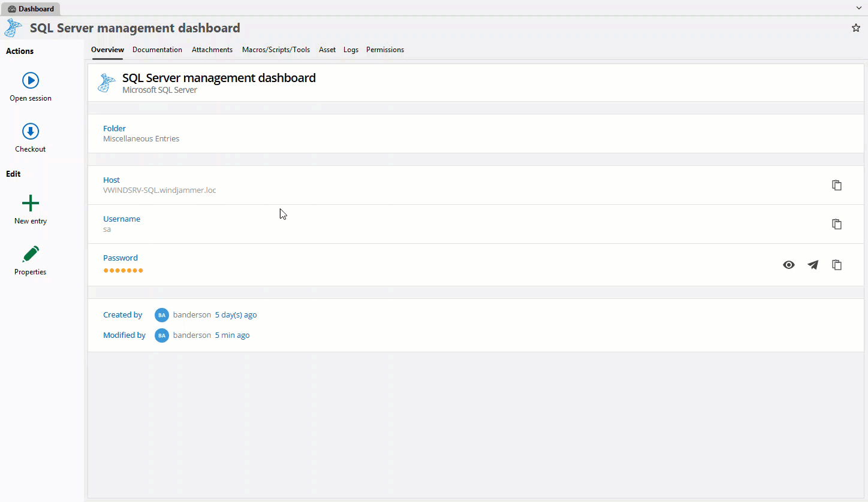Switch to the Documentation tab
Image resolution: width=868 pixels, height=502 pixels.
(157, 50)
